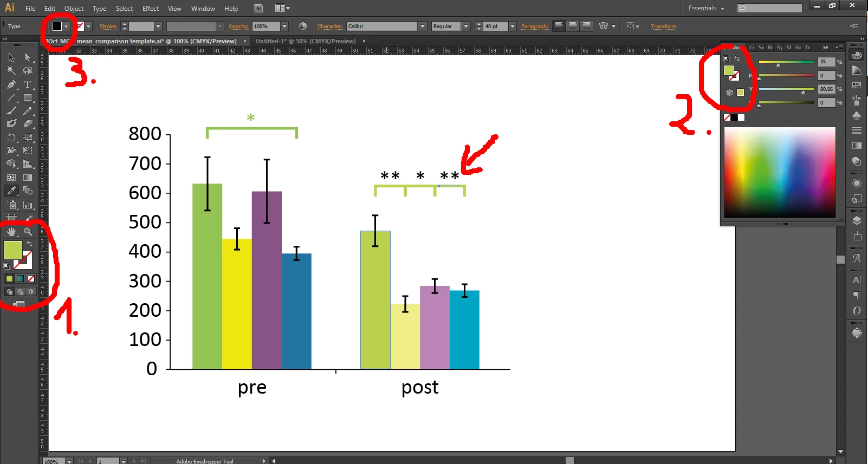Swap fill and stroke in Color panel
The height and width of the screenshot is (464, 868).
737,58
